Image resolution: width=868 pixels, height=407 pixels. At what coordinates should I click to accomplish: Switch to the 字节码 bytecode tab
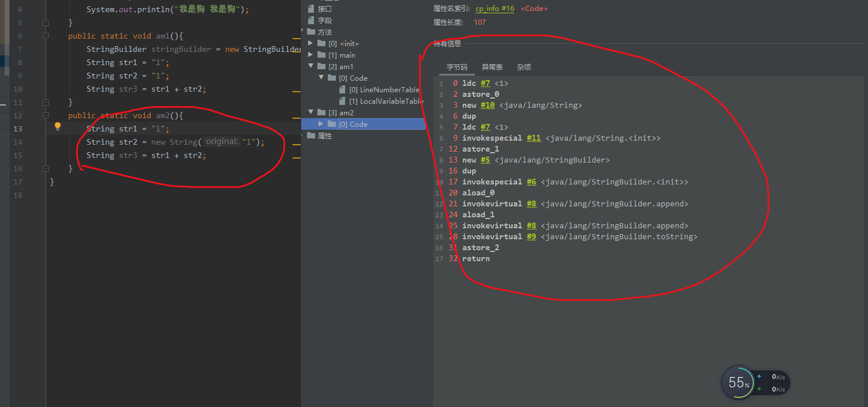(457, 67)
